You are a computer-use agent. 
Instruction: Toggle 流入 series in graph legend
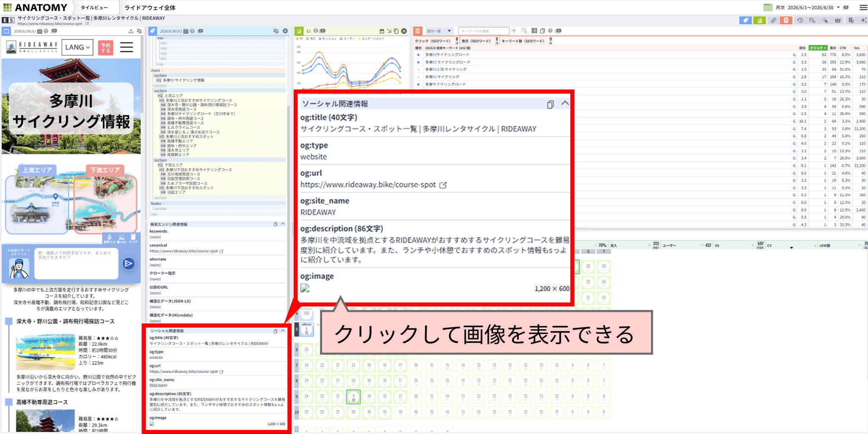(311, 39)
